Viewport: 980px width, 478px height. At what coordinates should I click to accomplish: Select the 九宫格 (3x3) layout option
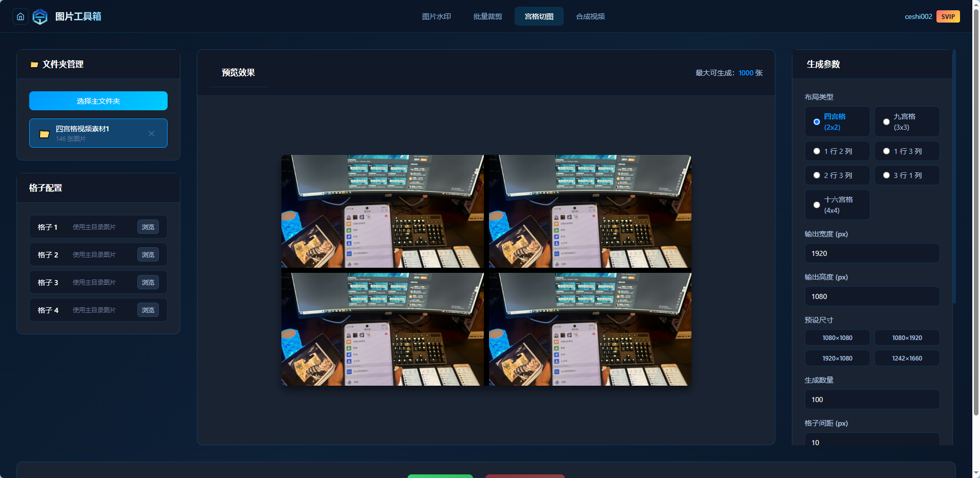[x=907, y=122]
